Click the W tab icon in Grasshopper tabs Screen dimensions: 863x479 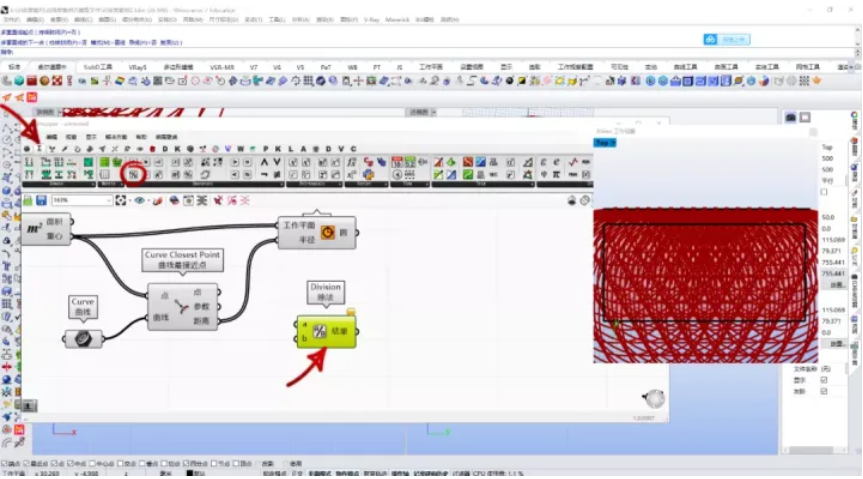point(241,149)
